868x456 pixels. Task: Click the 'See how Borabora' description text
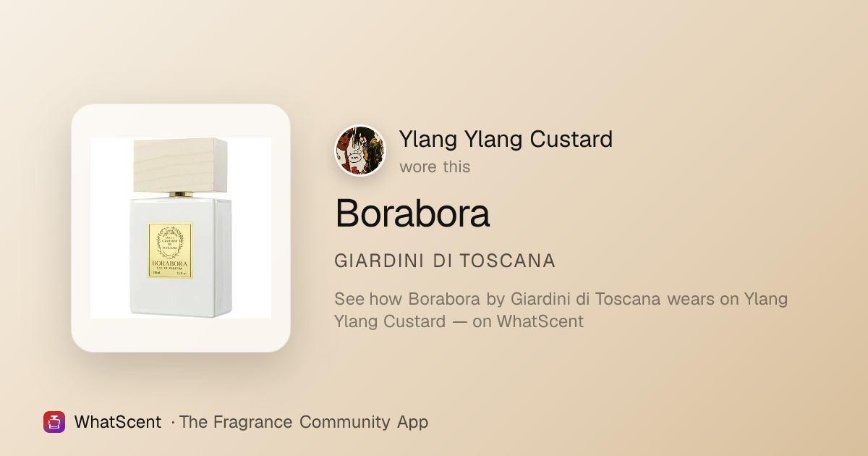tap(561, 310)
